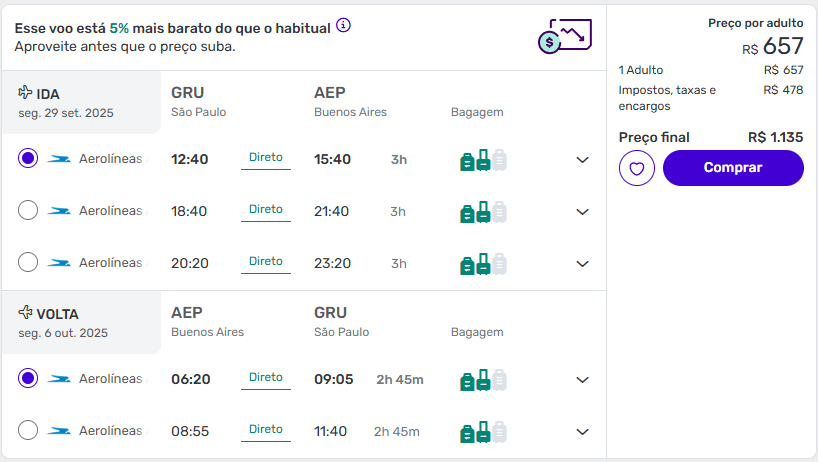The width and height of the screenshot is (818, 462).
Task: Expand details for the 12:40 flight
Action: click(582, 160)
